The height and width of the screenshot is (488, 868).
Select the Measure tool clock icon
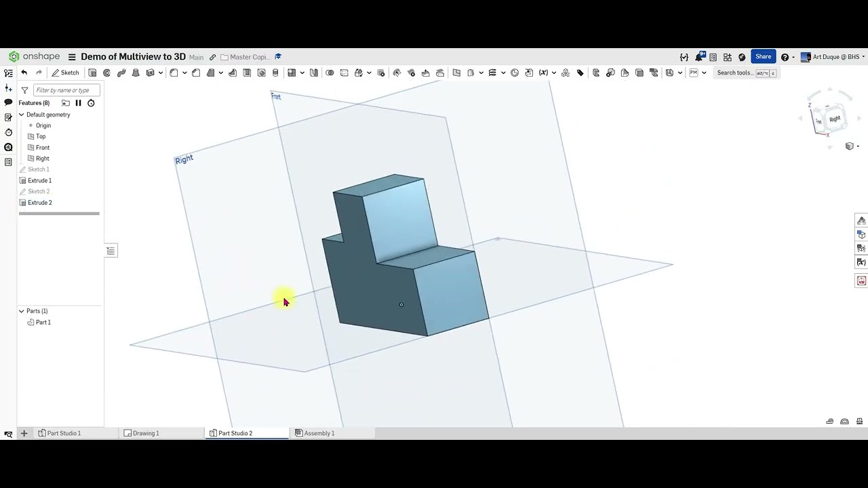click(515, 73)
